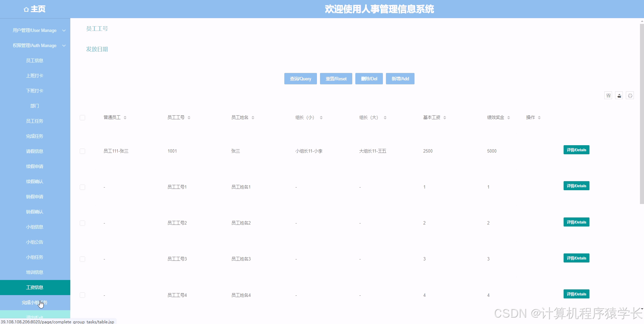Select 工资信息 in the sidebar
The image size is (644, 324).
pyautogui.click(x=35, y=287)
